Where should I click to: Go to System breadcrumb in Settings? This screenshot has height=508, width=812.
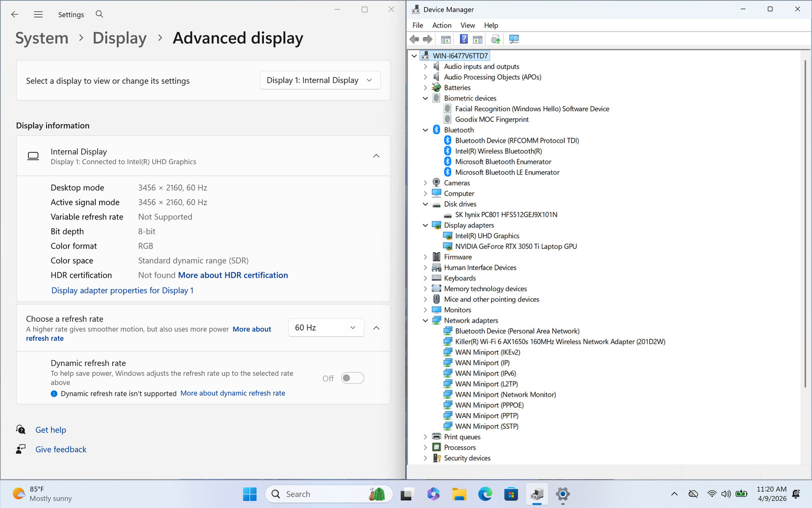click(x=42, y=38)
